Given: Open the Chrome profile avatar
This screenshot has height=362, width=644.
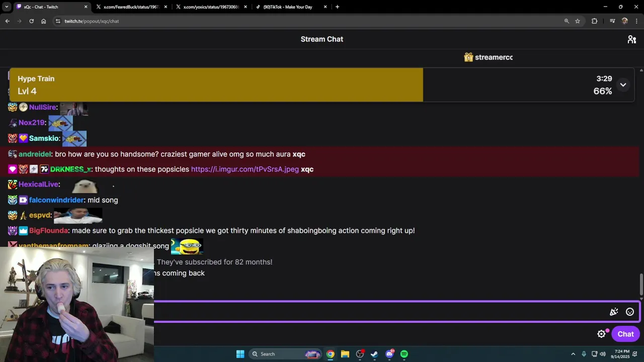Looking at the screenshot, I should [x=625, y=21].
